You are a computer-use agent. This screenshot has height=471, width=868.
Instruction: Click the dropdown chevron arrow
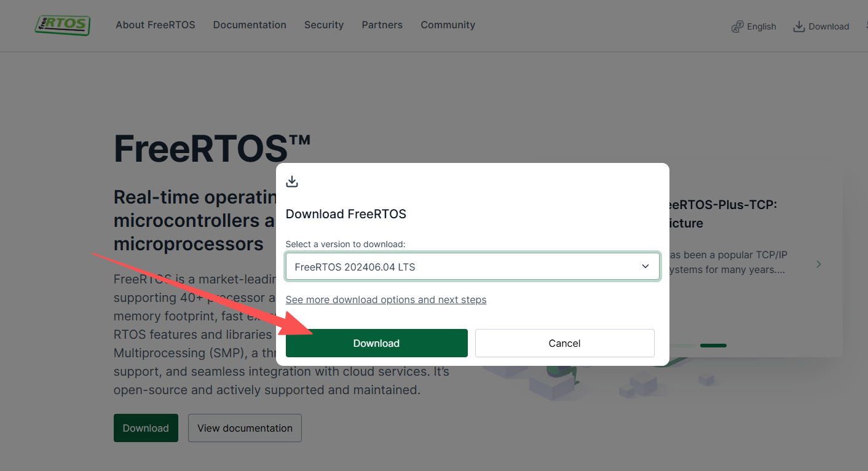(645, 266)
